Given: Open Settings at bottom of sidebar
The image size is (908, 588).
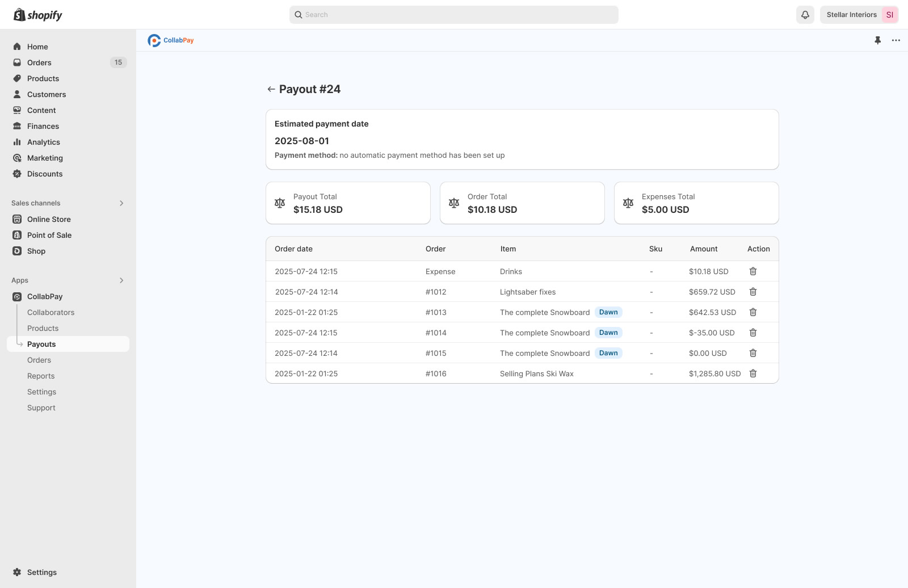Looking at the screenshot, I should (x=41, y=572).
